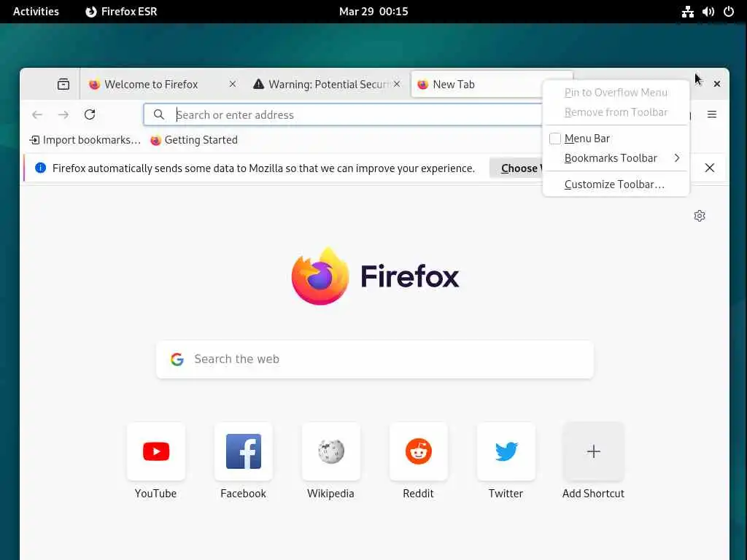Click into the Search the web box
This screenshot has width=747, height=560.
click(x=375, y=359)
